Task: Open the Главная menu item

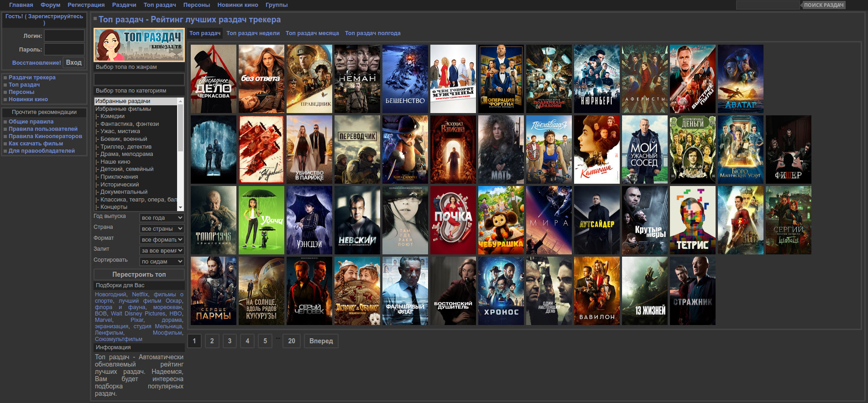Action: (x=21, y=5)
